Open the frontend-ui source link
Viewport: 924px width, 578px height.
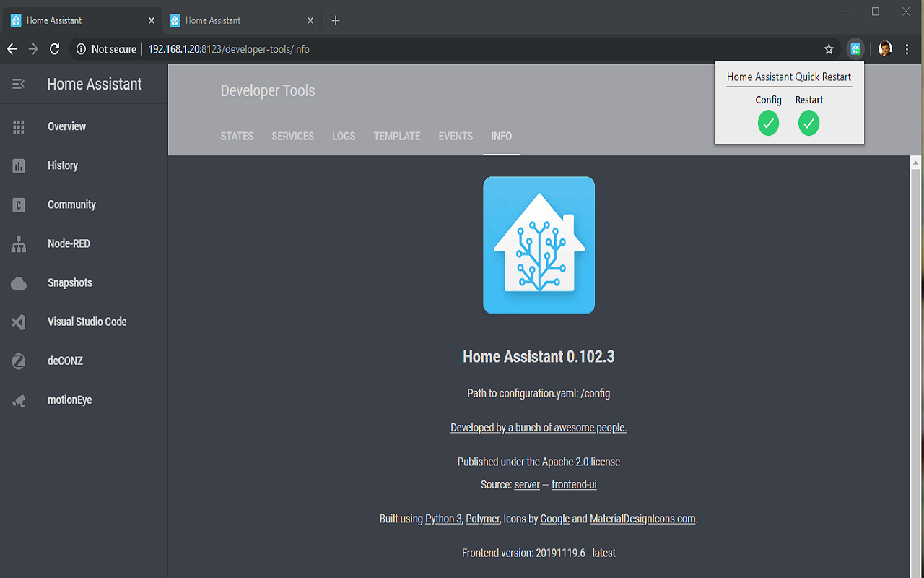(x=574, y=485)
